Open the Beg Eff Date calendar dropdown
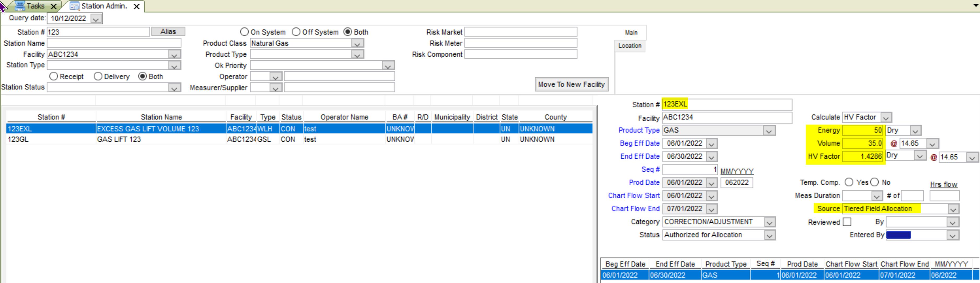 click(712, 144)
